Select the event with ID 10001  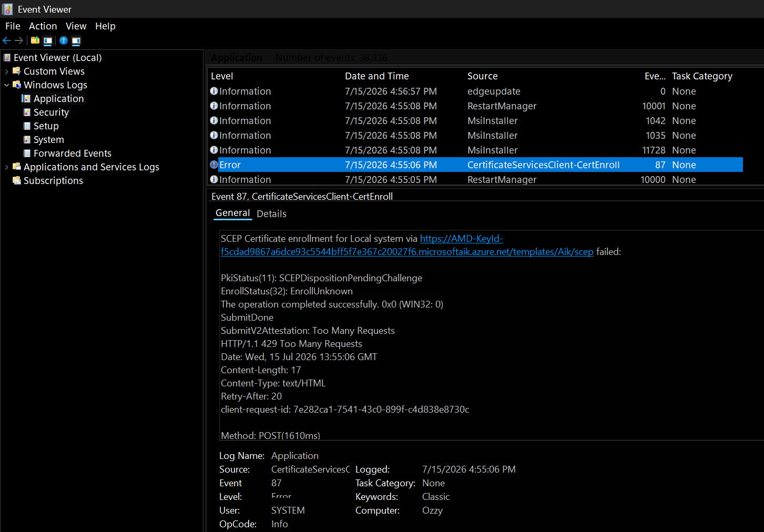[475, 106]
